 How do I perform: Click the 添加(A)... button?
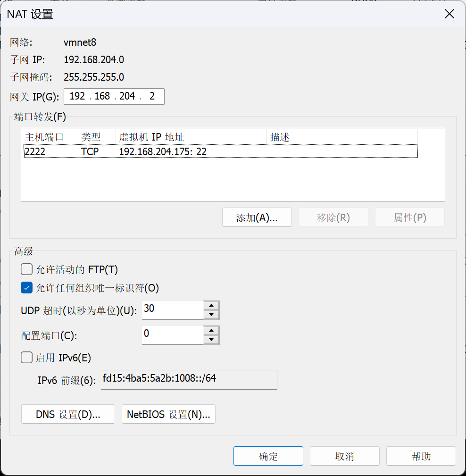[257, 217]
